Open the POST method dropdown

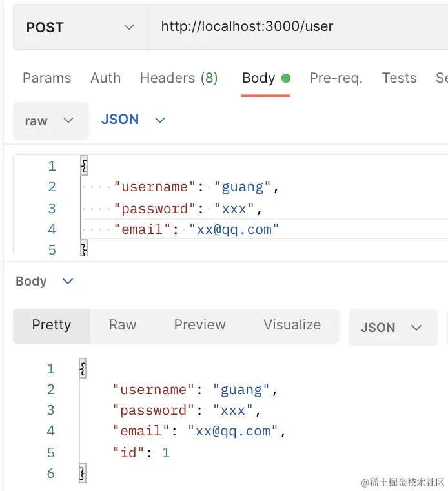pyautogui.click(x=80, y=27)
